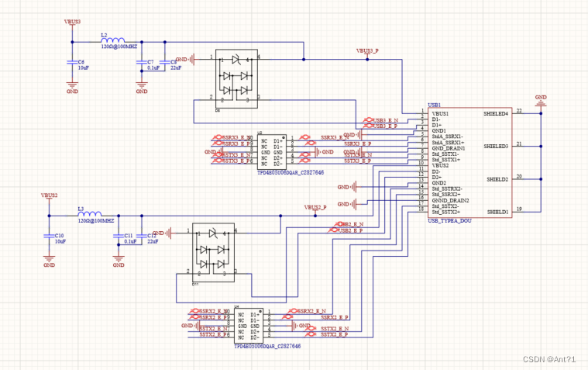Click the VBUS2 power port symbol
Screen dimensions: 588x370
(x=49, y=198)
